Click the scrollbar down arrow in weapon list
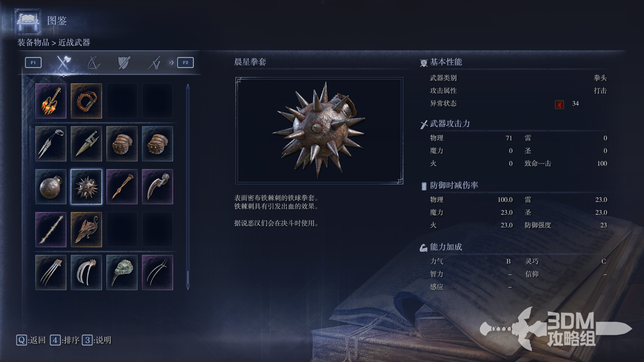Image resolution: width=644 pixels, height=362 pixels. 188,288
